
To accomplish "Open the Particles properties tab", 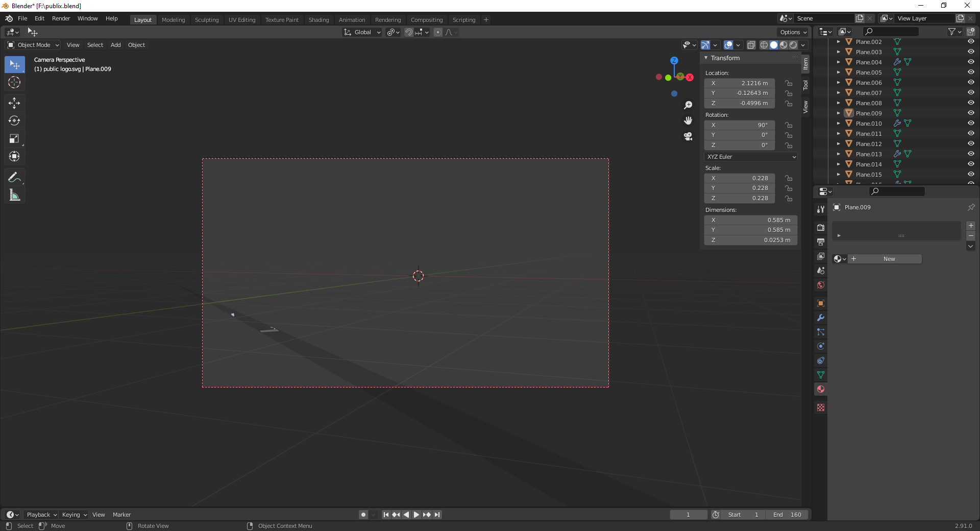I will (821, 332).
